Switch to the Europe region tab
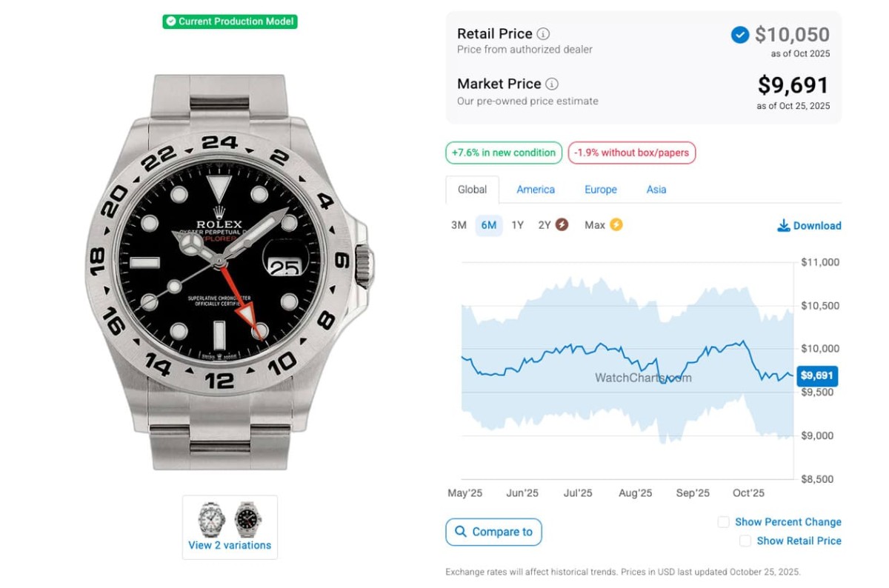889x588 pixels. [600, 190]
